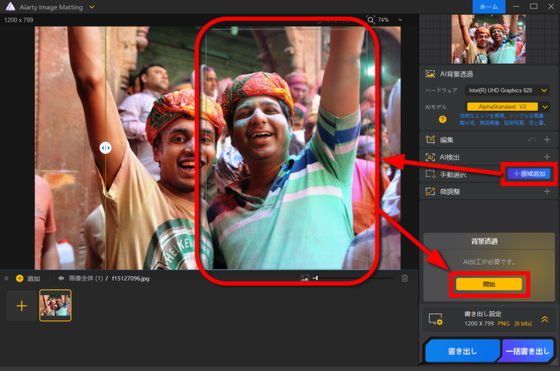This screenshot has width=560, height=371.
Task: Click the back arrow before 画像全体
Action: [x=61, y=278]
